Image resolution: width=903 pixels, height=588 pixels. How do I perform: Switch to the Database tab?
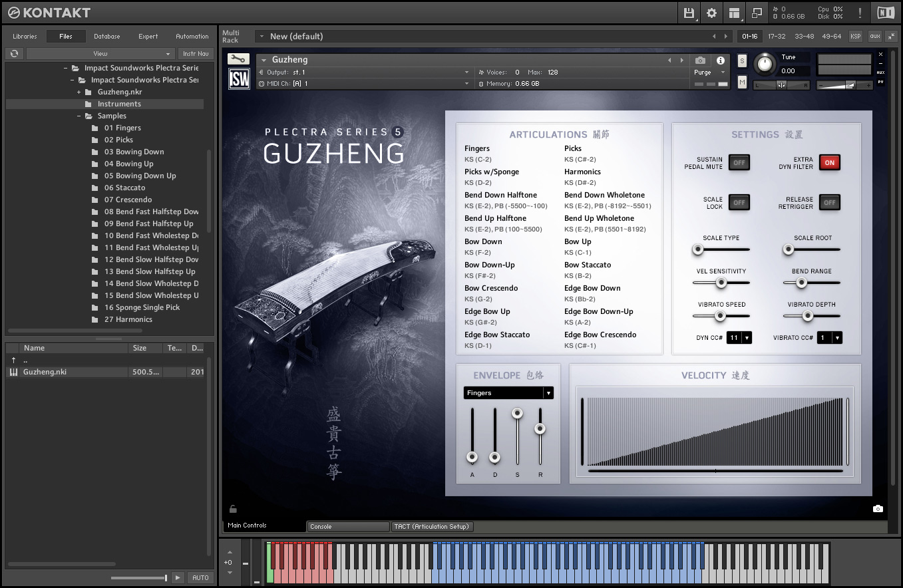coord(106,37)
